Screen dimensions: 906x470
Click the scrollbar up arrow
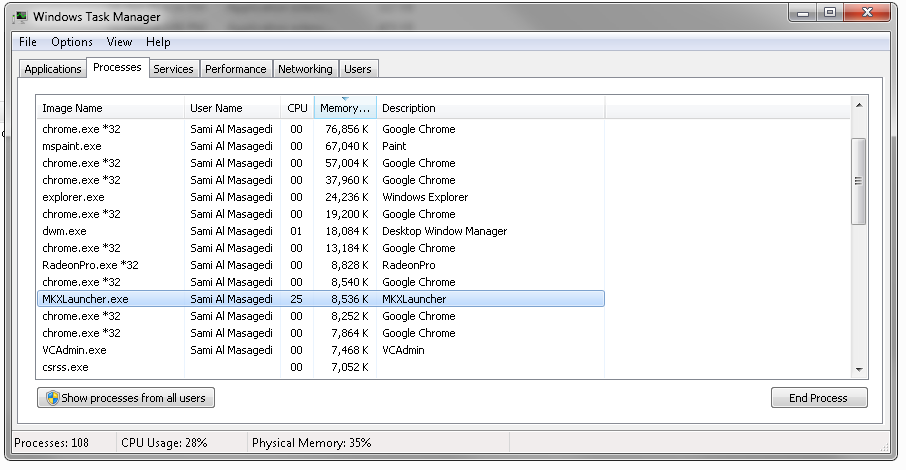click(859, 105)
